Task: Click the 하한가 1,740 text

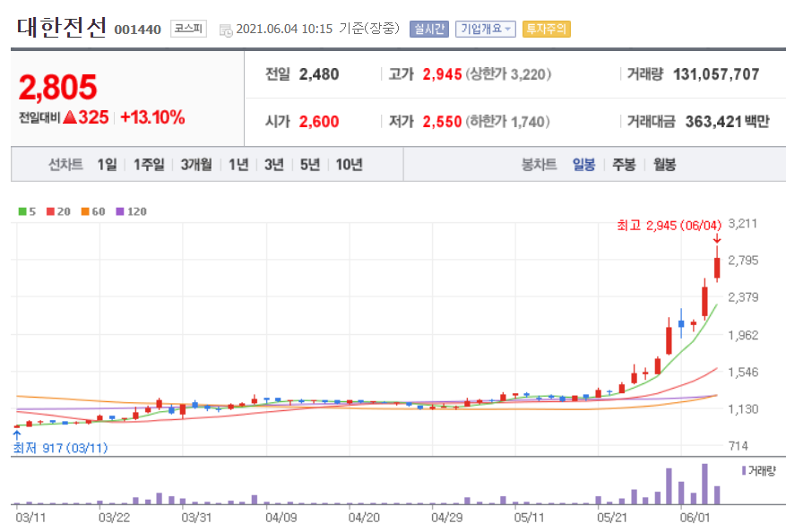Action: 507,121
